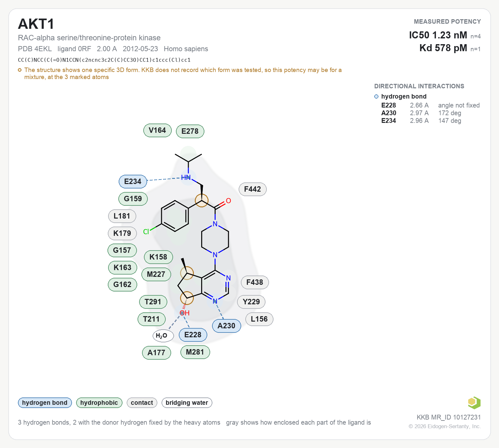Click residue label M281
Viewport: 499px width, 448px height.
pyautogui.click(x=195, y=352)
